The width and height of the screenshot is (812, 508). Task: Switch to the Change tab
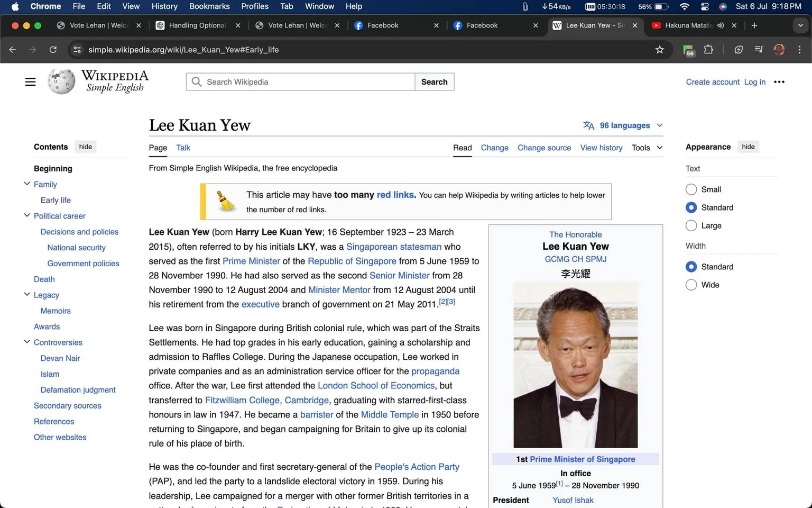[495, 148]
